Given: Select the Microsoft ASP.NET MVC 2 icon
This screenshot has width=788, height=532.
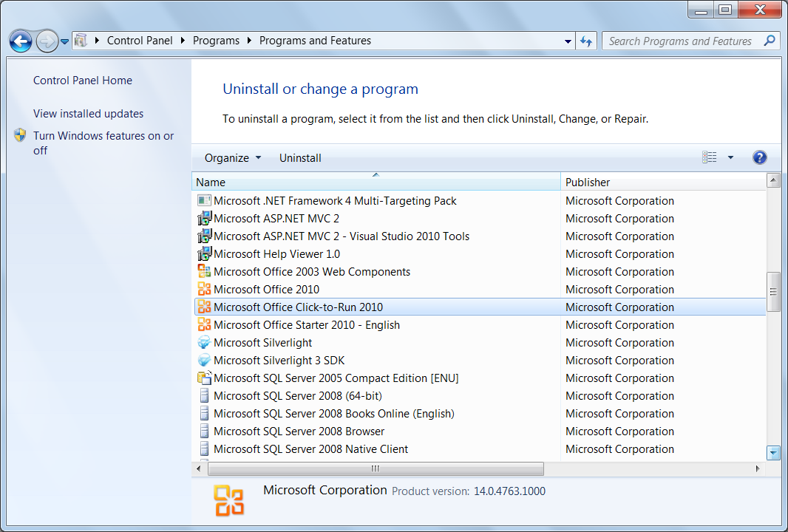Looking at the screenshot, I should click(204, 218).
